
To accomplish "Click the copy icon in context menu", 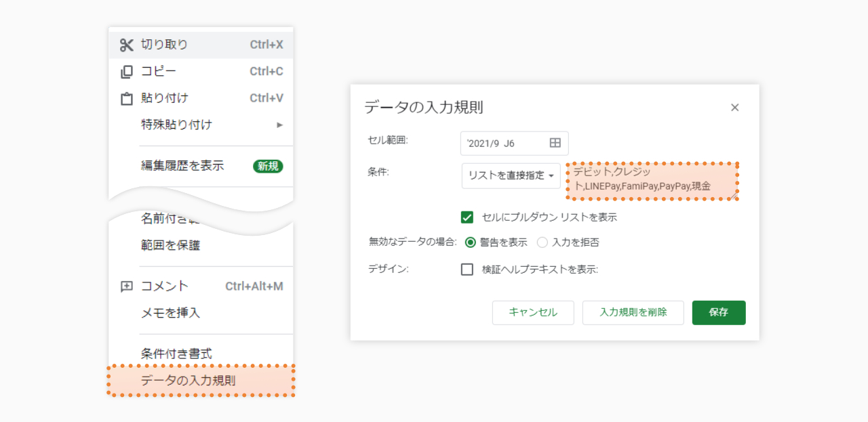I will 127,72.
